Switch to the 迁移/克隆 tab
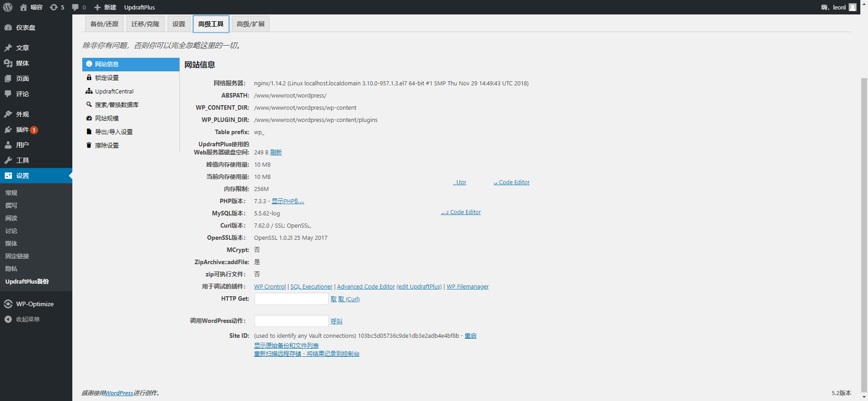The image size is (868, 401). [x=145, y=24]
